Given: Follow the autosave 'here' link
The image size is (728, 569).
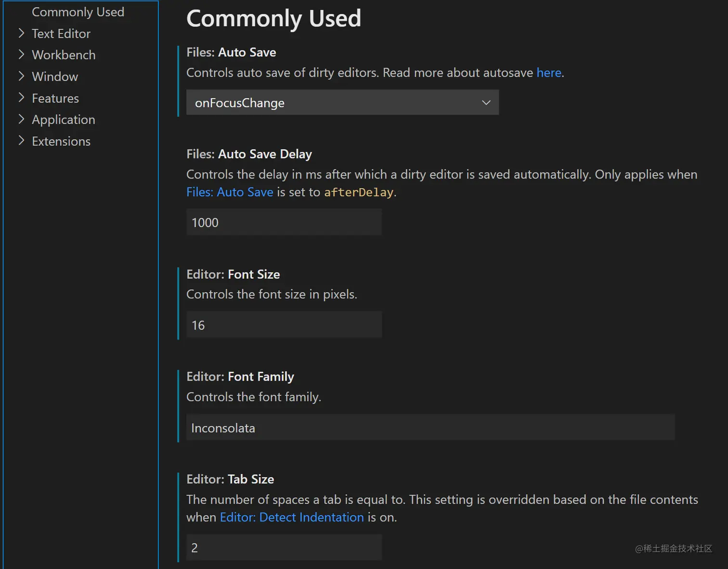Looking at the screenshot, I should 549,73.
